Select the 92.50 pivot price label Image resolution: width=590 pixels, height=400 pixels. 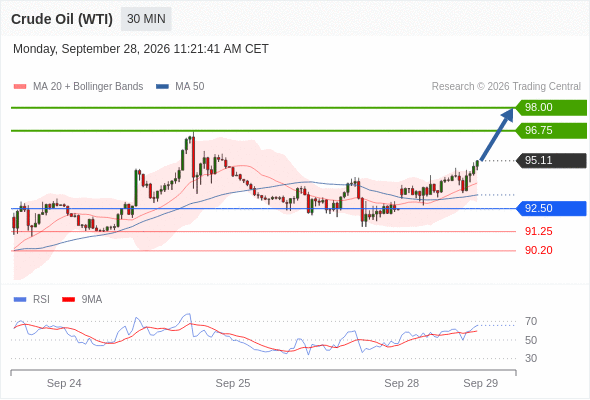click(551, 208)
